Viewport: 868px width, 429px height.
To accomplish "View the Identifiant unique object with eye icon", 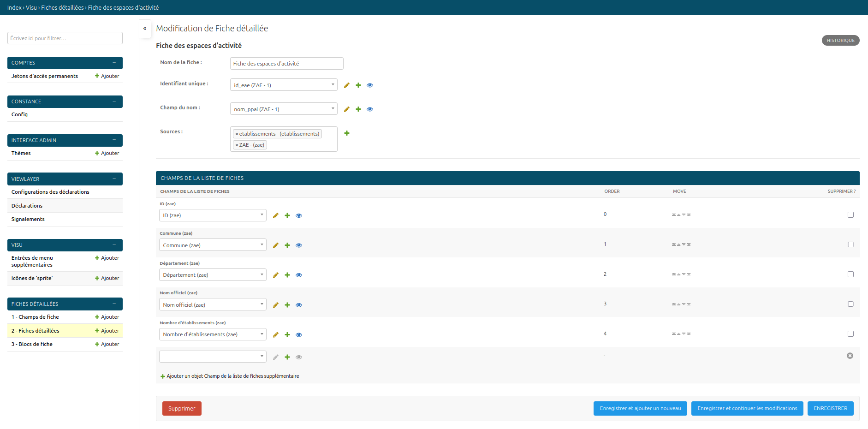I will coord(370,85).
